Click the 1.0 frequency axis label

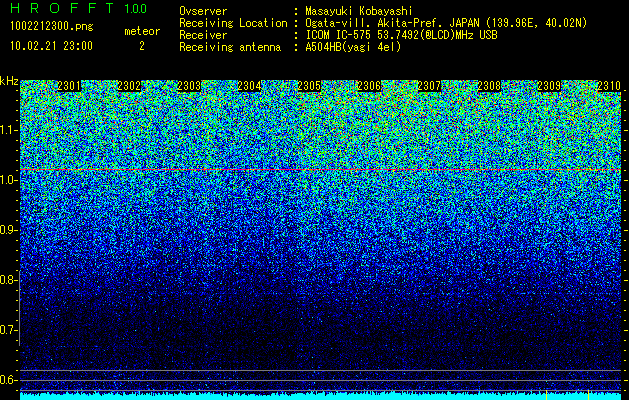pyautogui.click(x=9, y=180)
